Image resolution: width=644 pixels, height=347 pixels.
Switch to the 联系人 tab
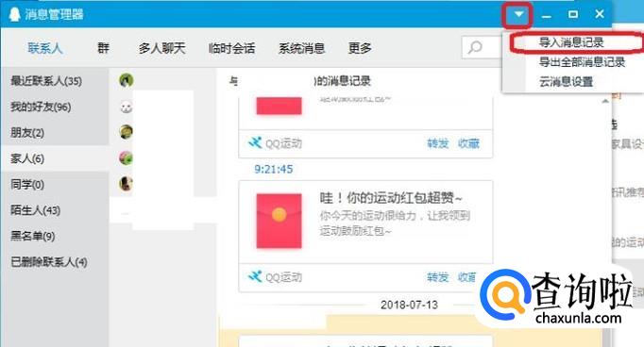coord(44,48)
